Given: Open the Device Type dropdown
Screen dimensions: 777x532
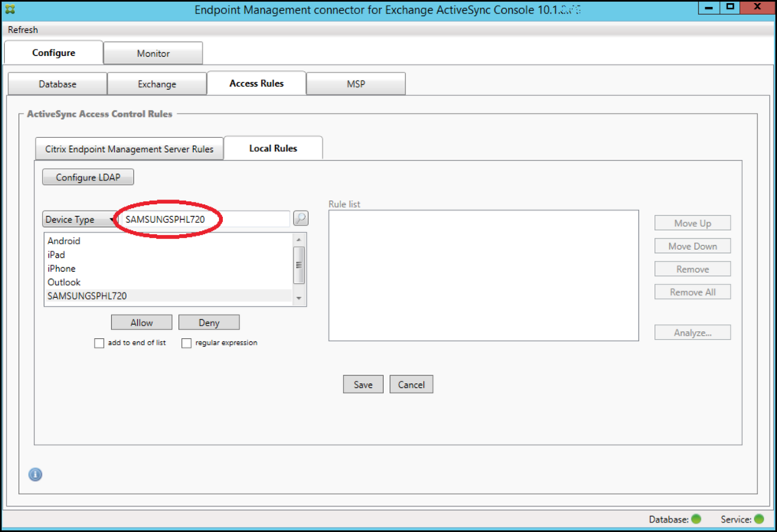Looking at the screenshot, I should click(80, 219).
